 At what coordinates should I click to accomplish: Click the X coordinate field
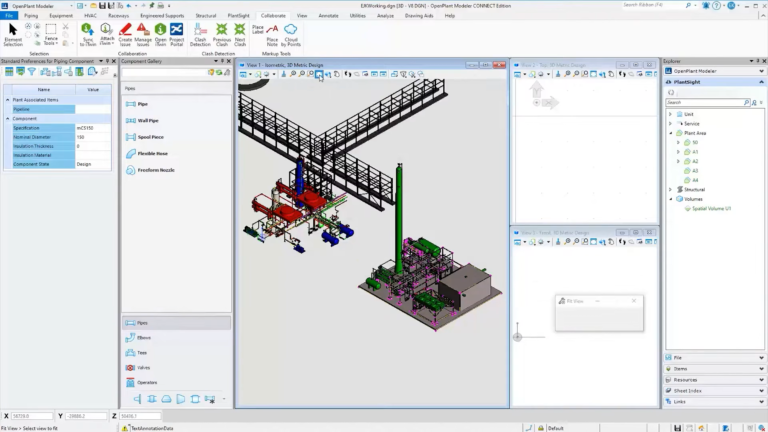click(x=31, y=416)
